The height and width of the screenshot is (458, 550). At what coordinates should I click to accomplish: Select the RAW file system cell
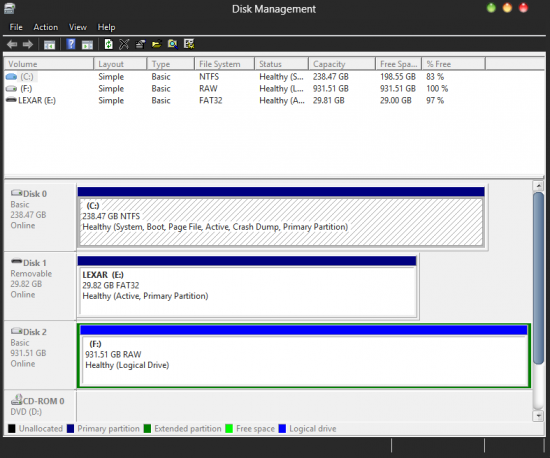(208, 88)
